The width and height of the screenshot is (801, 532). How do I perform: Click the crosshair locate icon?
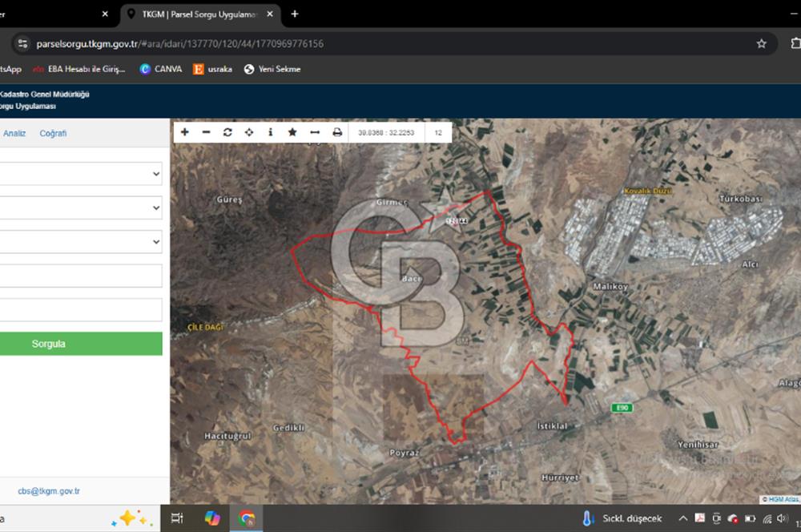(x=249, y=132)
